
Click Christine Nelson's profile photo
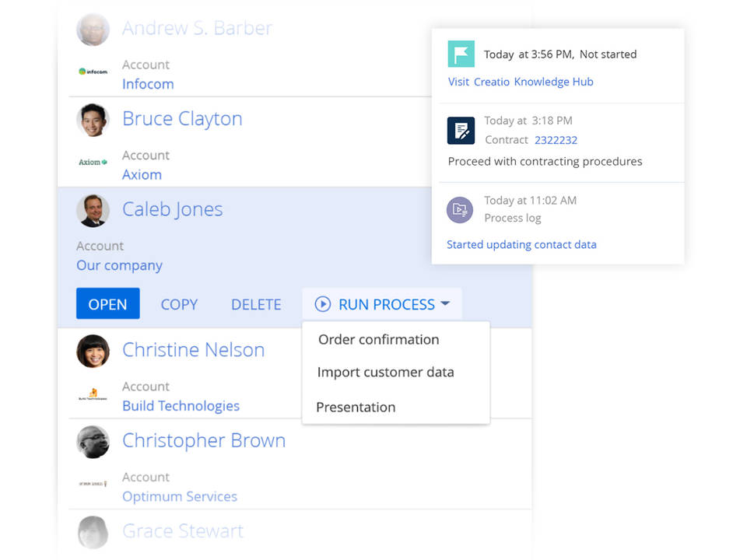[x=93, y=352]
